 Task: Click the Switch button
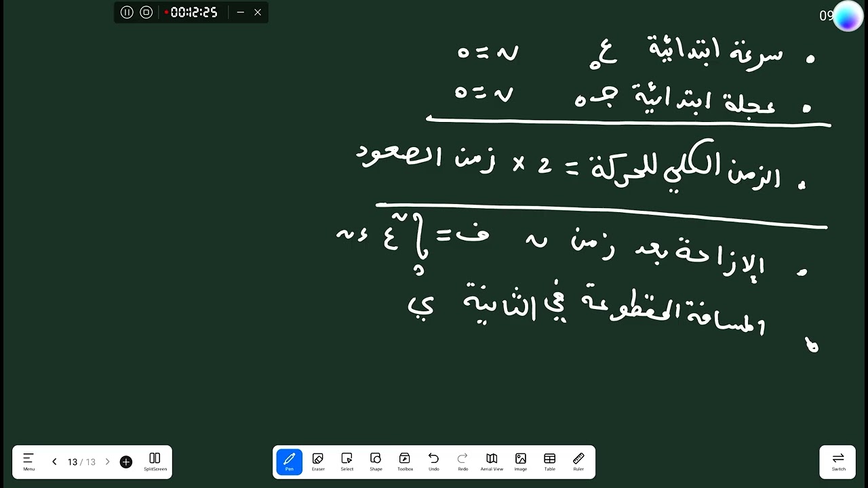click(839, 462)
